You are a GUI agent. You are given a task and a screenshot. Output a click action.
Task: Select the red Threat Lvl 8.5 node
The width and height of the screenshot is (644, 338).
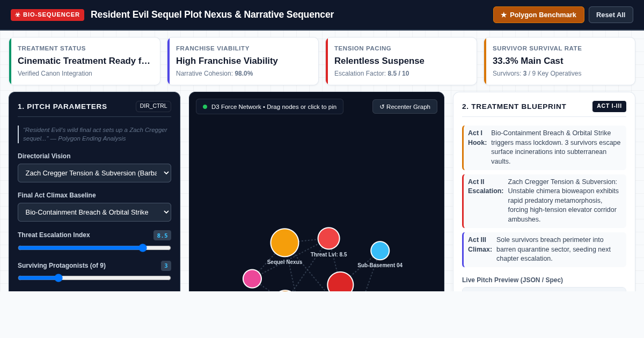pos(328,238)
